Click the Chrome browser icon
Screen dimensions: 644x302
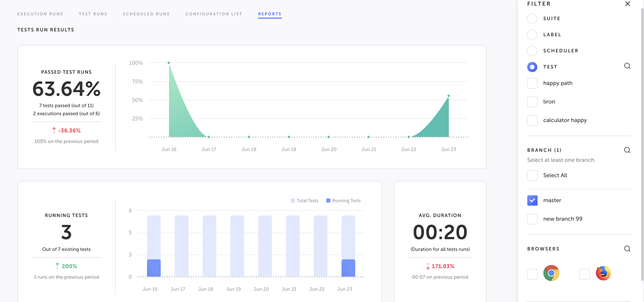point(551,273)
